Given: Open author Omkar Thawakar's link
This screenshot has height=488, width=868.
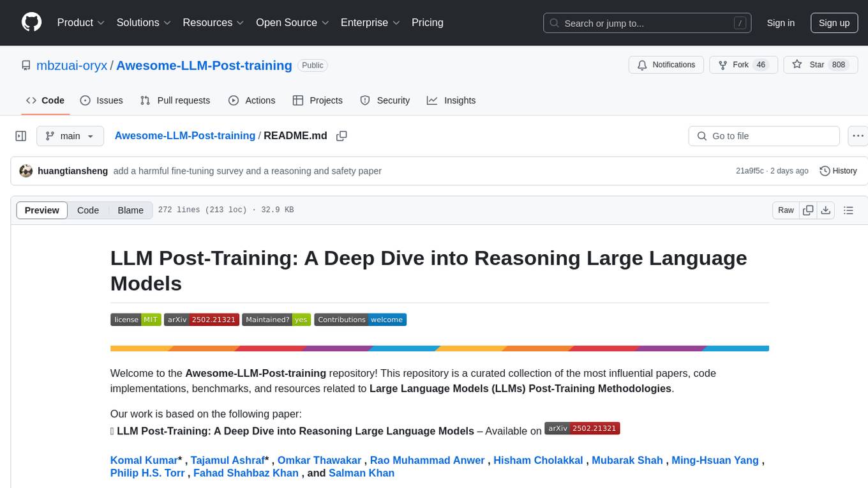Looking at the screenshot, I should click(320, 460).
